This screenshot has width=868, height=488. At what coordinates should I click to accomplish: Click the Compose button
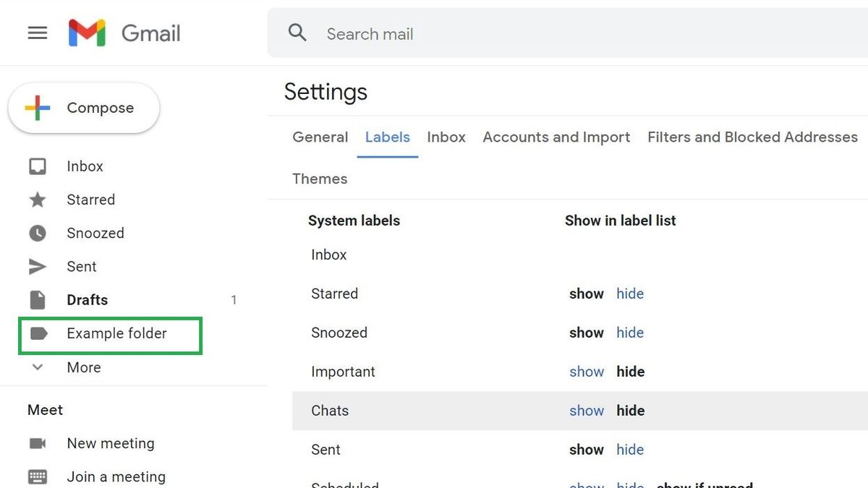[83, 107]
